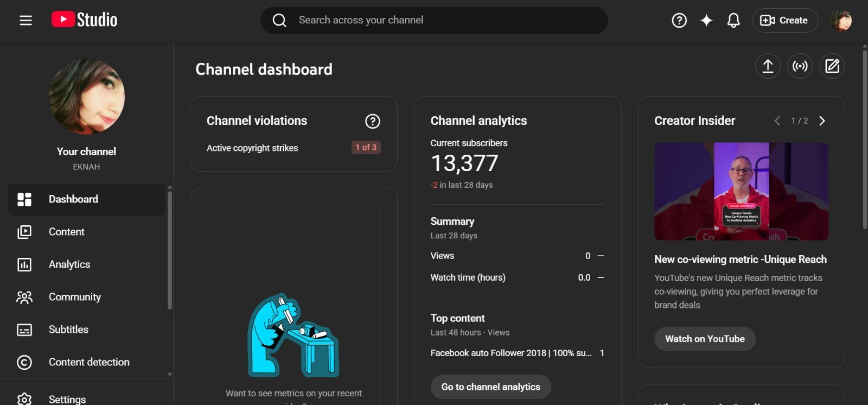868x405 pixels.
Task: Go to previous Creator Insider card
Action: (777, 121)
